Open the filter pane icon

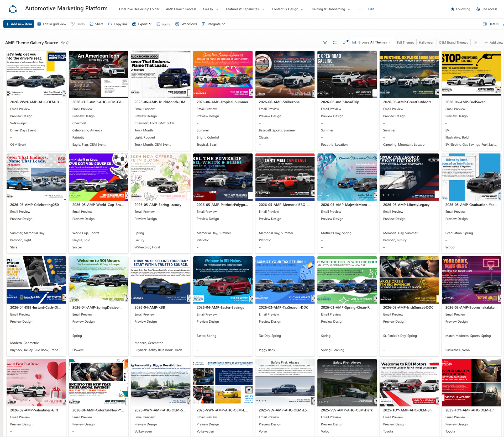pyautogui.click(x=325, y=42)
